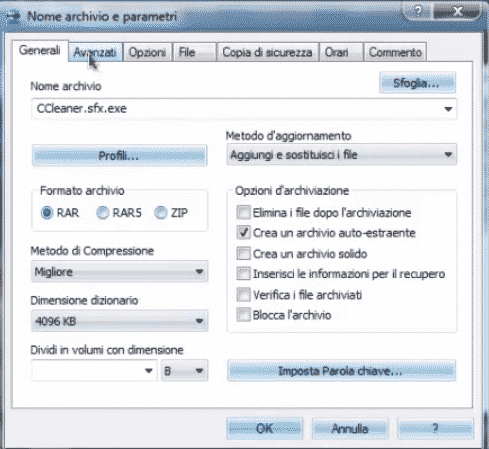Uncheck Crea un archivio auto-estraente
Image resolution: width=489 pixels, height=449 pixels.
click(243, 233)
